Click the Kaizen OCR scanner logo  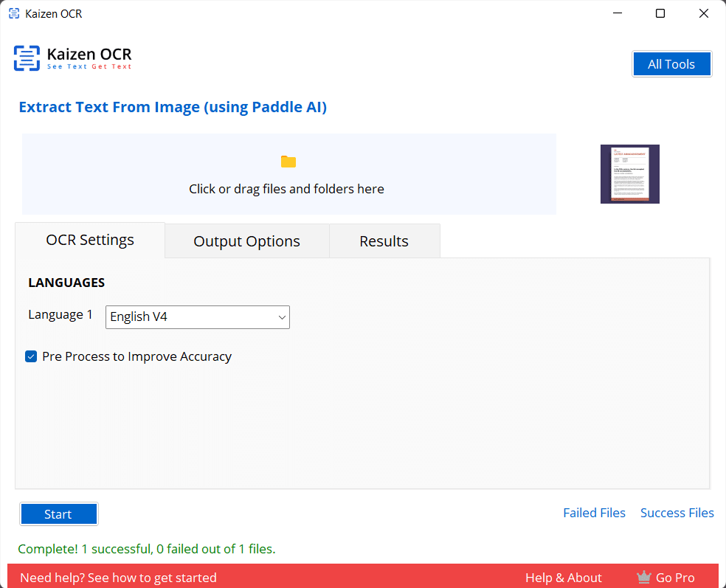coord(27,58)
